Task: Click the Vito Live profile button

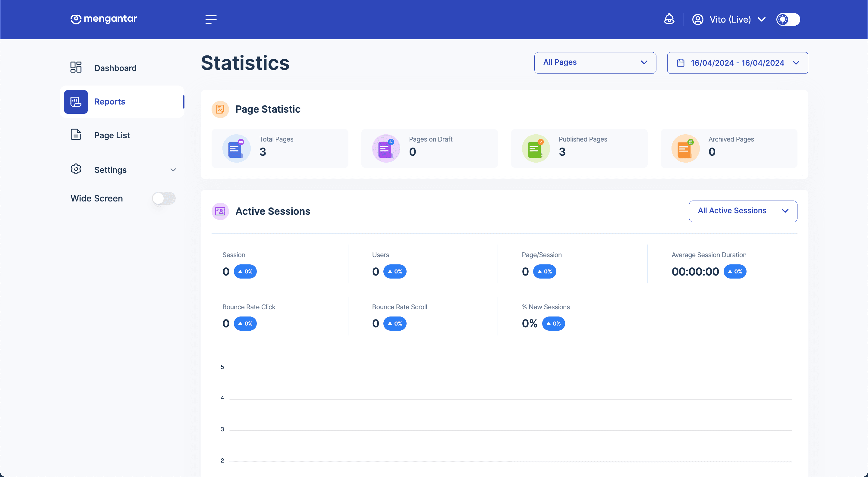Action: [729, 19]
